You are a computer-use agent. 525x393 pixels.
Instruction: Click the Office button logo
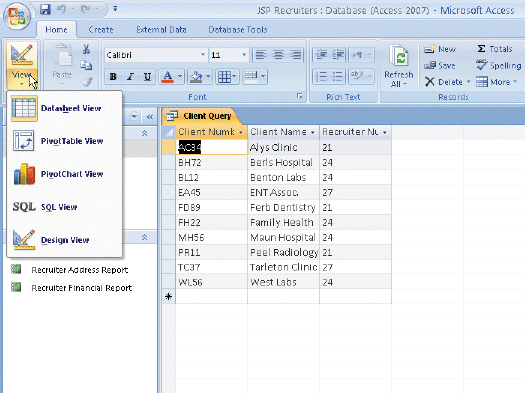pyautogui.click(x=17, y=16)
